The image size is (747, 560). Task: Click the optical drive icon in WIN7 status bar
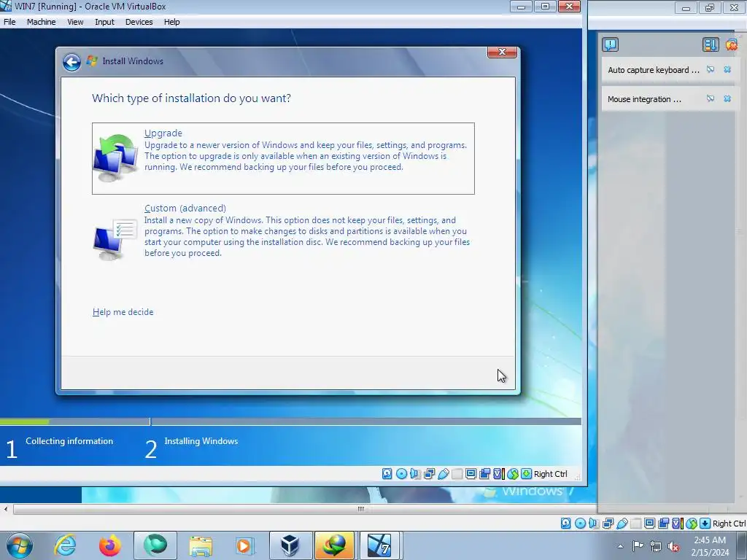[x=402, y=474]
